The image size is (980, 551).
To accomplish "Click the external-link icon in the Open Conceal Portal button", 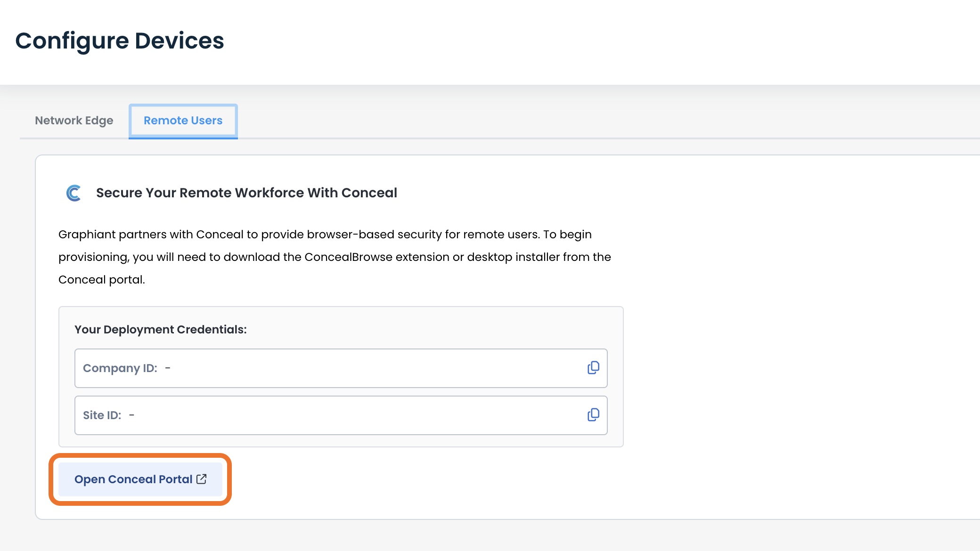I will tap(202, 479).
